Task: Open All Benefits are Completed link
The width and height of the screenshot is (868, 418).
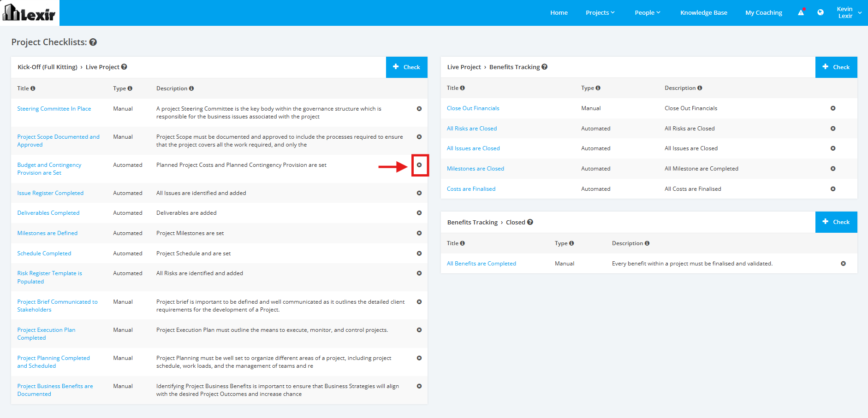Action: tap(482, 264)
